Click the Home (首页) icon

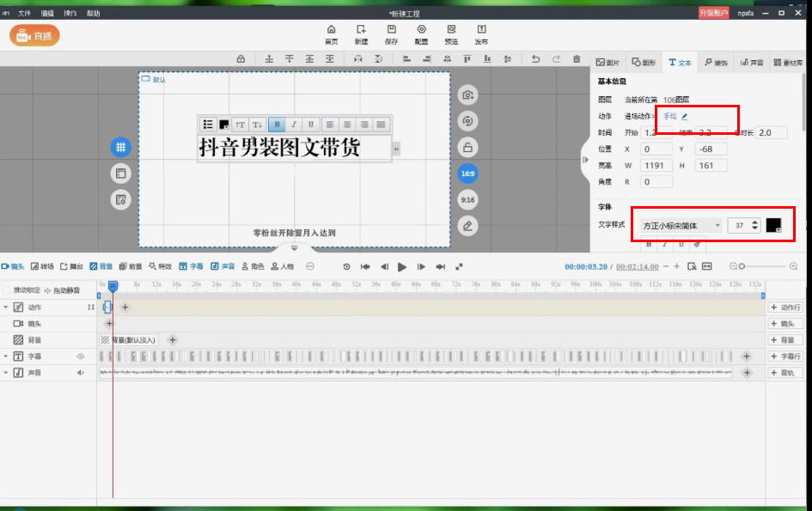(x=332, y=34)
